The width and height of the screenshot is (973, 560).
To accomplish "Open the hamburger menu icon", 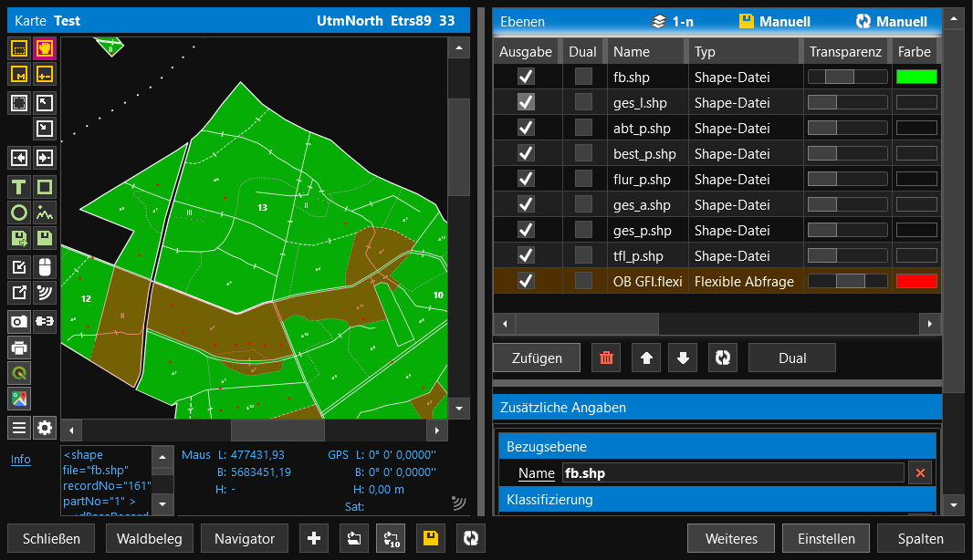I will 18,427.
